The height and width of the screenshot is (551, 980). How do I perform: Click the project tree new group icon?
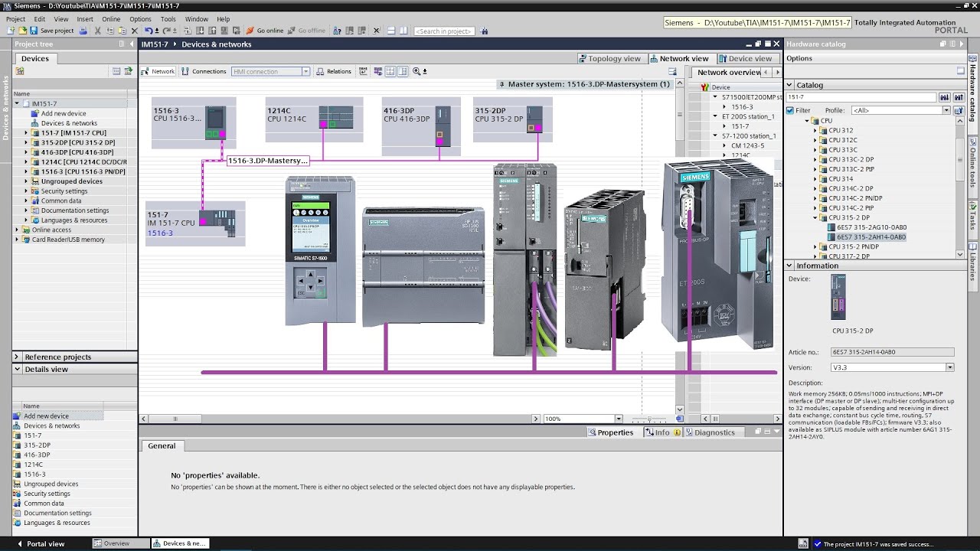pyautogui.click(x=20, y=71)
